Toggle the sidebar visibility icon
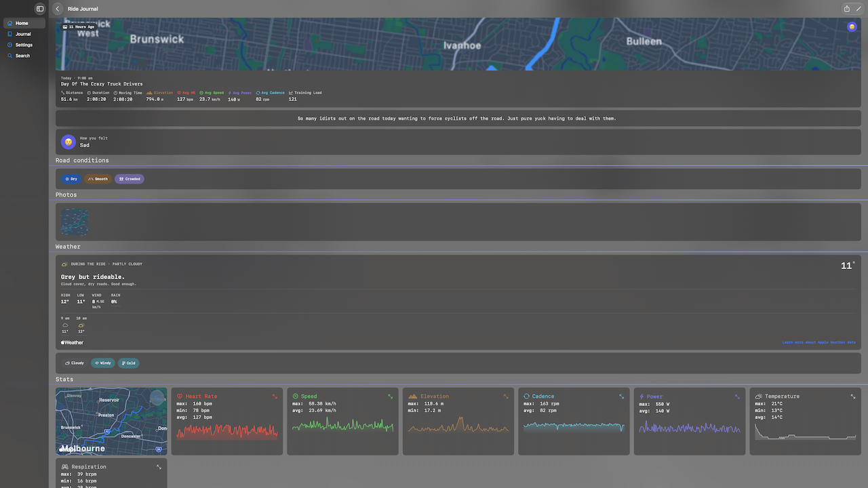Screen dimensions: 868x488 click(40, 9)
